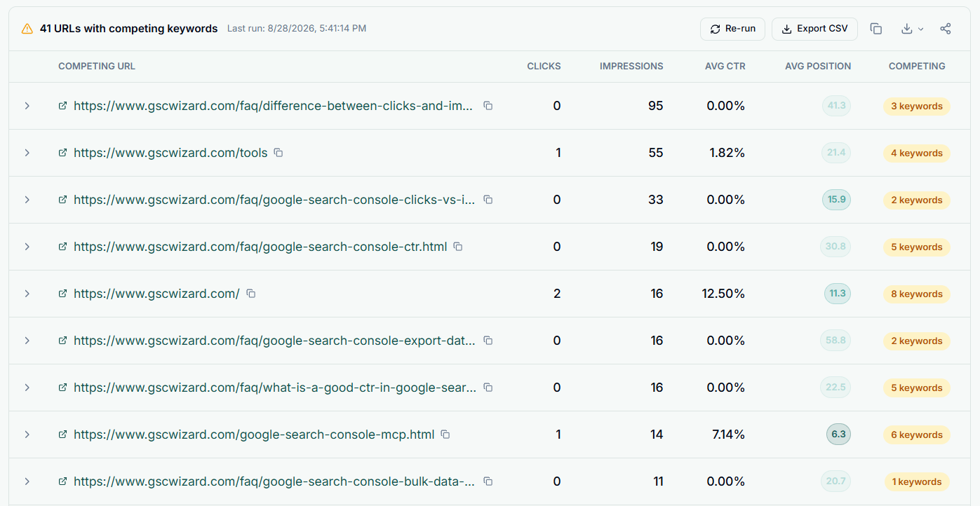Screen dimensions: 980x506
Task: Sort by the Competing URL column header
Action: pyautogui.click(x=97, y=66)
